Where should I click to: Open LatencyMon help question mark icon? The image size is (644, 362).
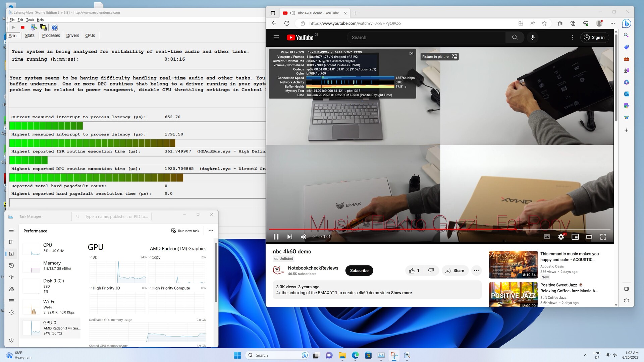(x=55, y=27)
